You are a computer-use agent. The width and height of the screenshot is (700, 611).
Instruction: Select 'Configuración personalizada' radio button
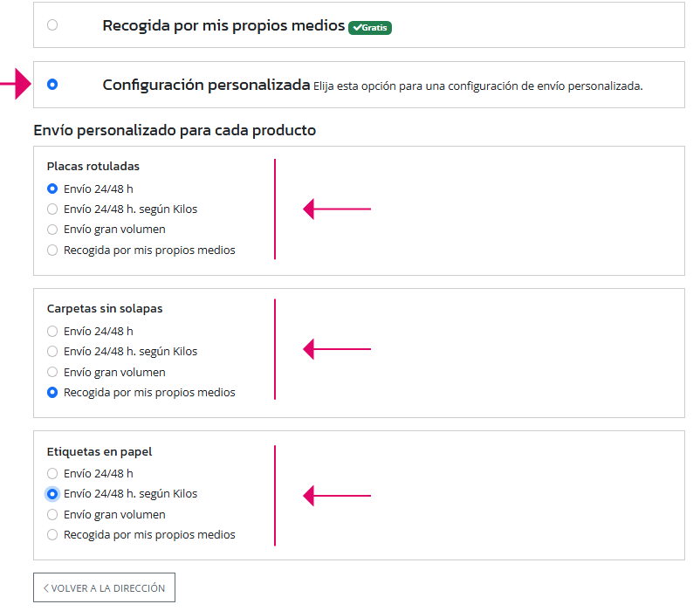(52, 85)
